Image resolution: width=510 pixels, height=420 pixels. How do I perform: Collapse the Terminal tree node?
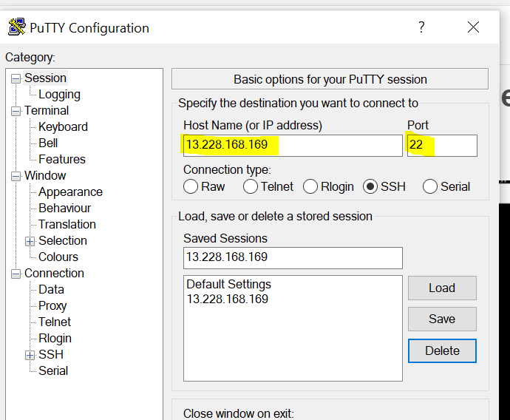(16, 111)
